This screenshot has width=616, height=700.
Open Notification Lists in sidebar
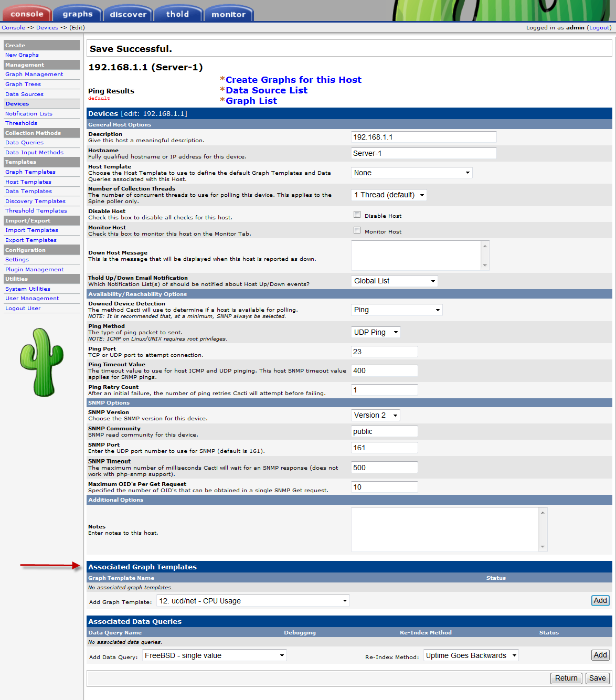tap(29, 114)
